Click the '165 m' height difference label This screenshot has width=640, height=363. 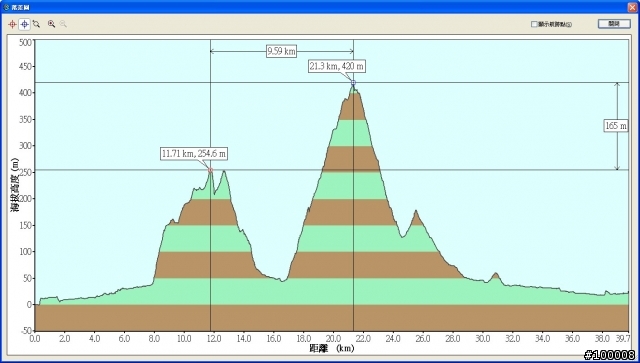coord(616,126)
